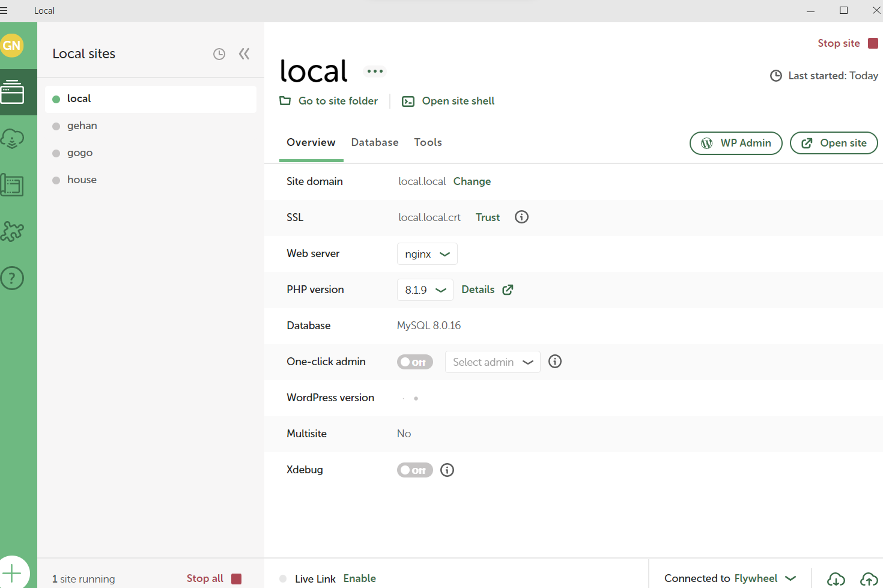Click the local.local.crt certificate text
This screenshot has height=588, width=883.
(x=429, y=217)
